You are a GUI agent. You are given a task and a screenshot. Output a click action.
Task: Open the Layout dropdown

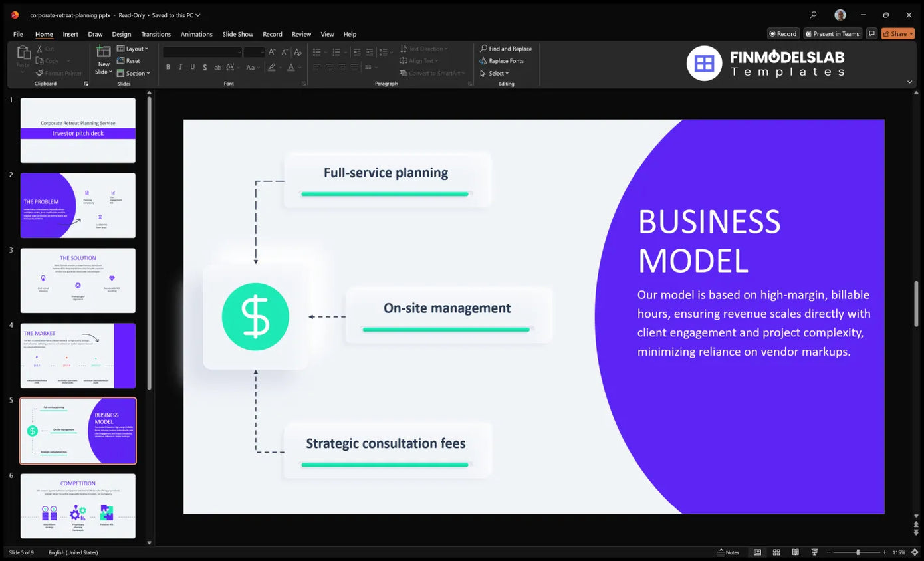[x=133, y=49]
